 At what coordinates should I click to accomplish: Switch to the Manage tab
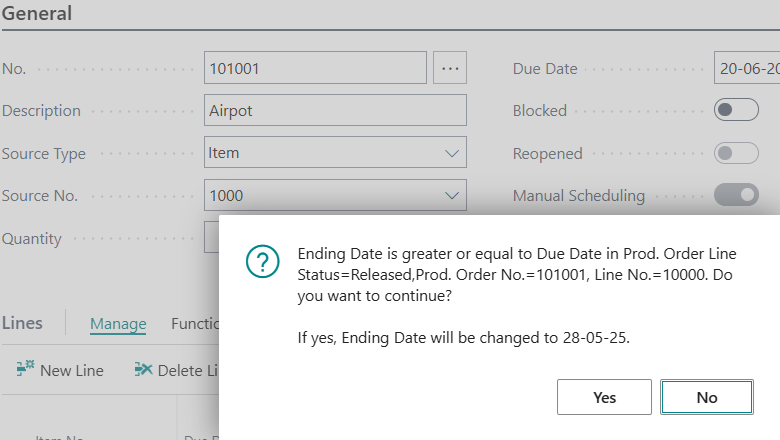point(118,323)
